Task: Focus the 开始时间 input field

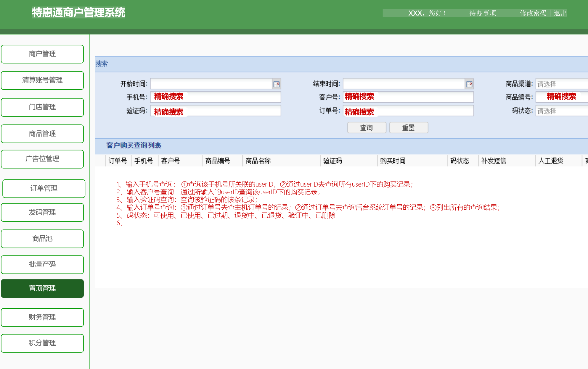Action: coord(211,84)
